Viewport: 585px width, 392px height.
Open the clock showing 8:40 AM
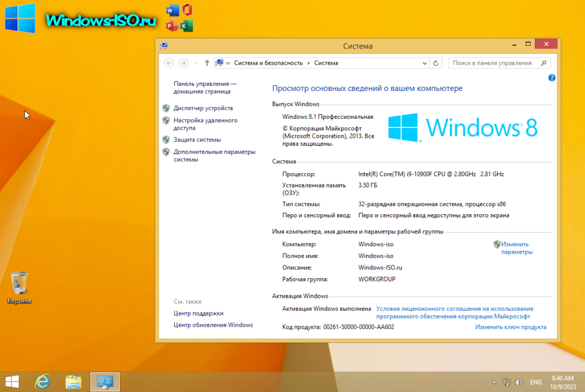click(563, 382)
